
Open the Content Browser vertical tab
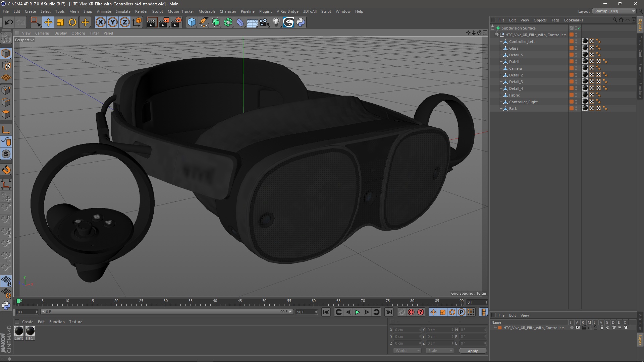coord(640,63)
